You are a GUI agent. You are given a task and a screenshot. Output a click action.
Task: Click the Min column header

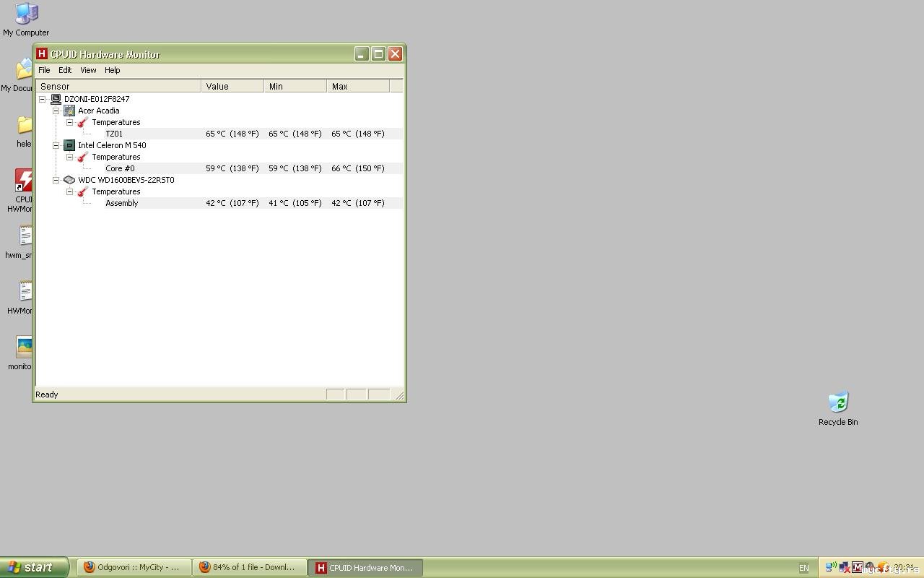[x=295, y=86]
